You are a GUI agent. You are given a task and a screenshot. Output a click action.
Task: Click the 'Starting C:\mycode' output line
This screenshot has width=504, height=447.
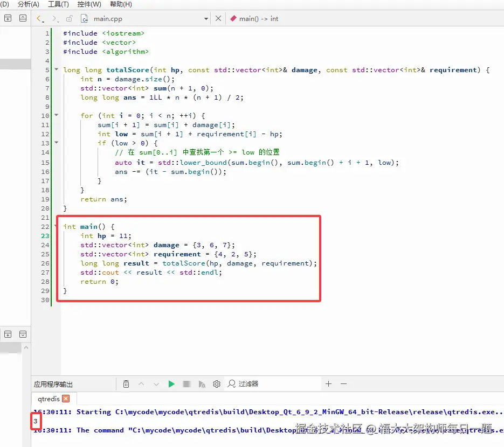pyautogui.click(x=267, y=412)
